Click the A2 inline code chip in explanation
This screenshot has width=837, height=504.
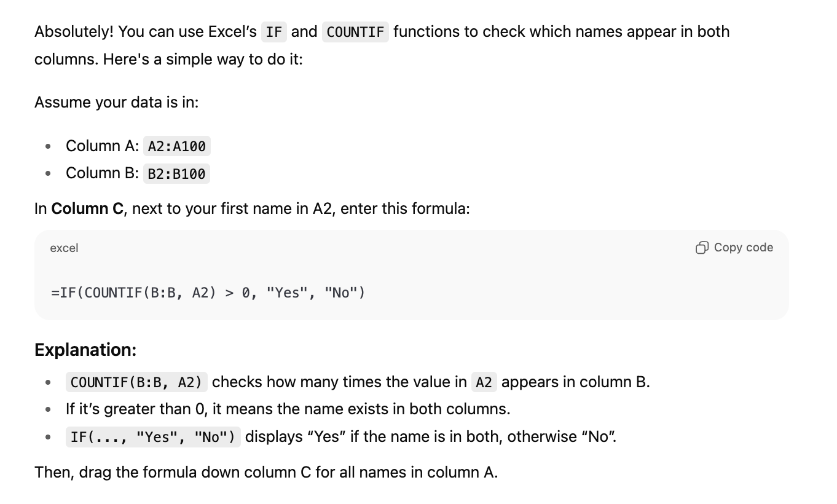[484, 382]
